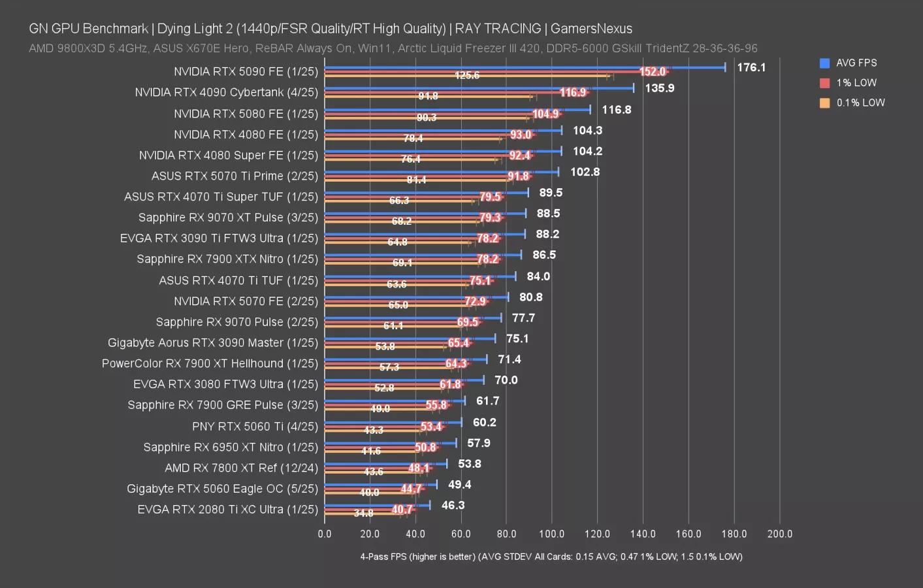Select the PNY RTX 5060 Ti label
923x588 pixels.
(255, 426)
